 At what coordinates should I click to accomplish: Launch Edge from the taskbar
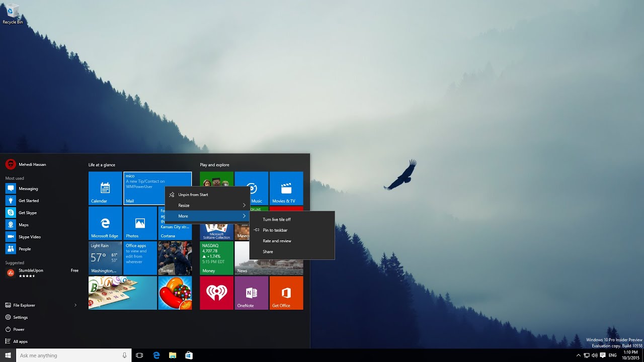pyautogui.click(x=156, y=355)
